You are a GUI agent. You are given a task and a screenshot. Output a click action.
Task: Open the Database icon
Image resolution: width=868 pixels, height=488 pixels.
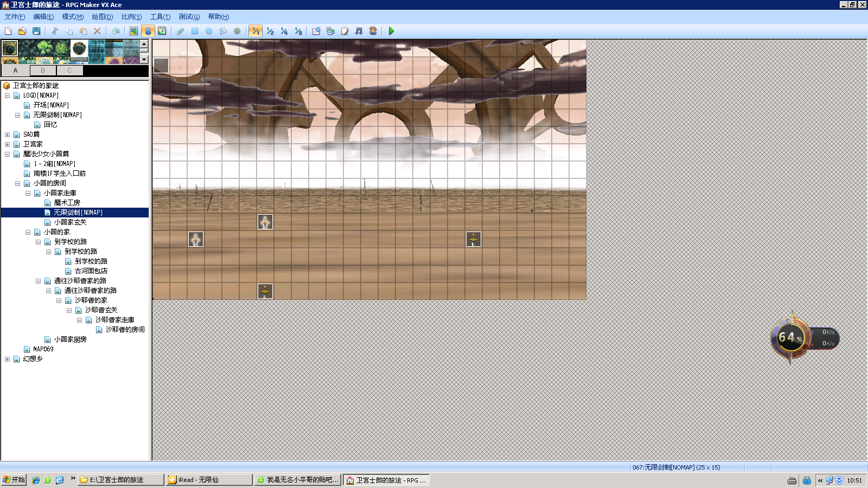point(316,31)
